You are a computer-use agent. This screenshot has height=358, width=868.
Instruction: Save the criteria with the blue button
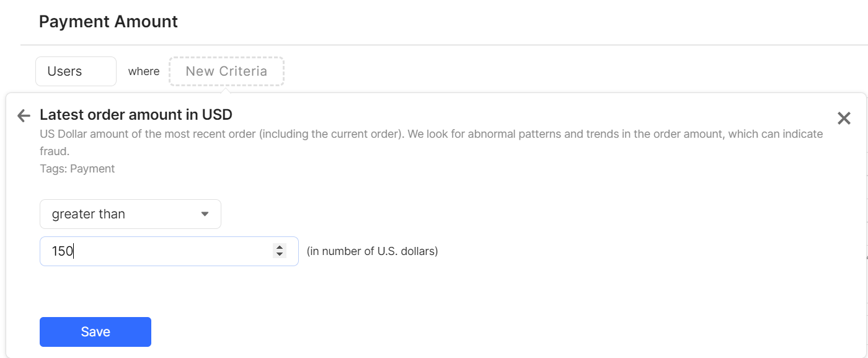click(95, 332)
